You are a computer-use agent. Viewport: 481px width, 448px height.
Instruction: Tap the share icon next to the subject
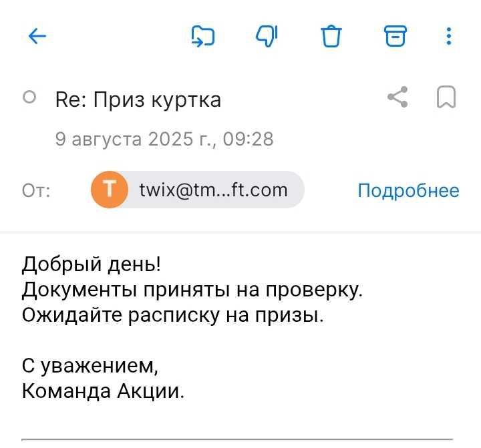click(x=398, y=97)
